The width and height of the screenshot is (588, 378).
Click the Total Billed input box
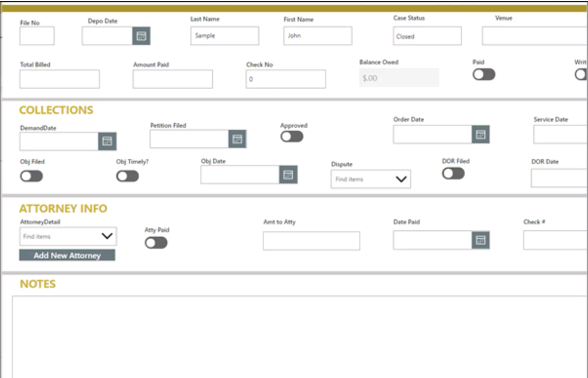[60, 79]
